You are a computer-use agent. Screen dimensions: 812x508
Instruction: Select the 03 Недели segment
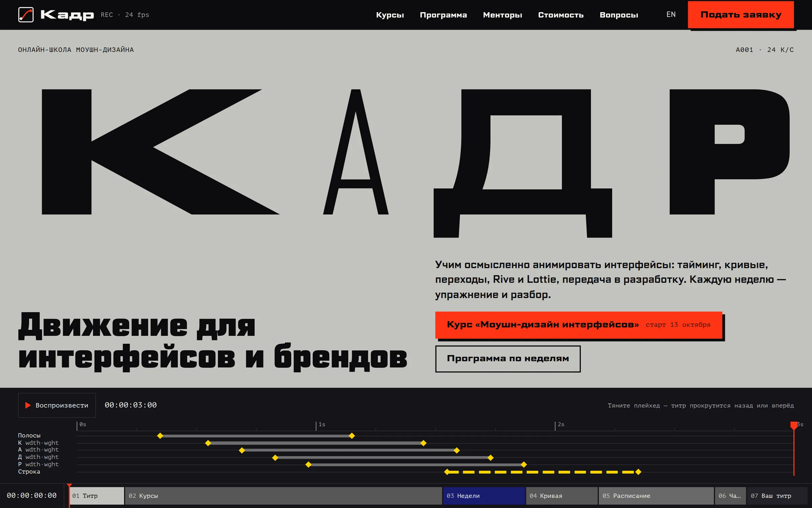pos(484,496)
